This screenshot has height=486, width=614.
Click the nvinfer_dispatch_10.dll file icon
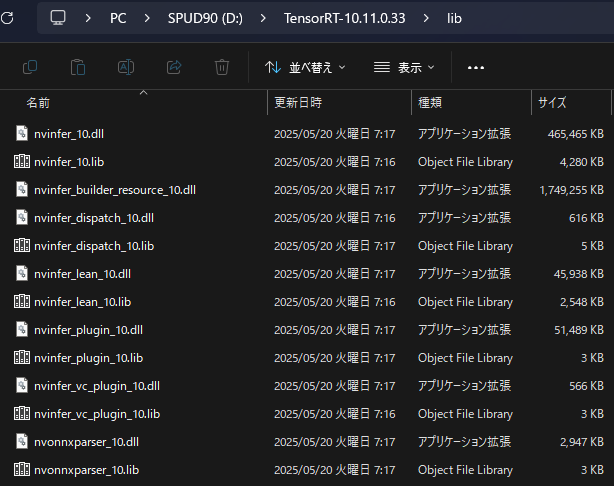22,217
